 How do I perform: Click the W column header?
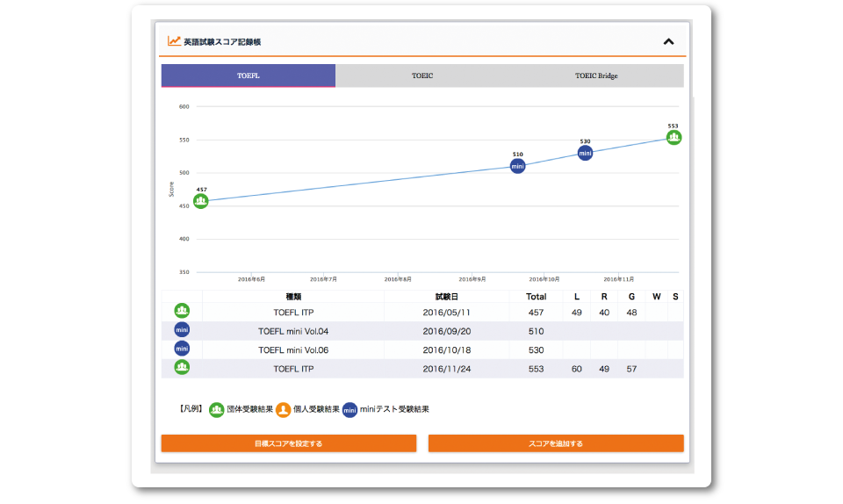tap(657, 297)
